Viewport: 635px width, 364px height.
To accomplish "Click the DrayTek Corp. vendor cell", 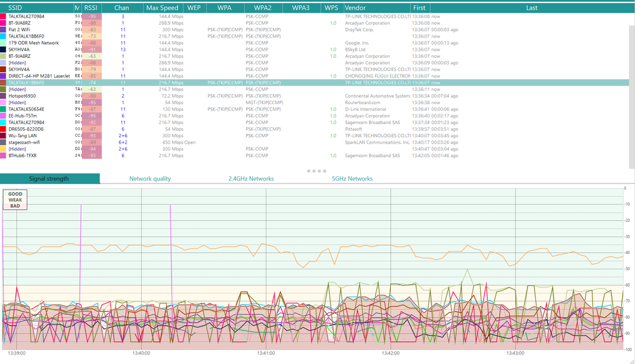I will click(x=359, y=30).
